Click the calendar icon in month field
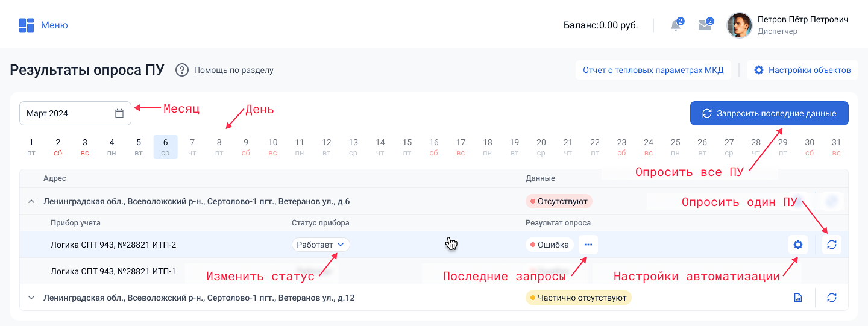The height and width of the screenshot is (326, 868). [x=119, y=113]
